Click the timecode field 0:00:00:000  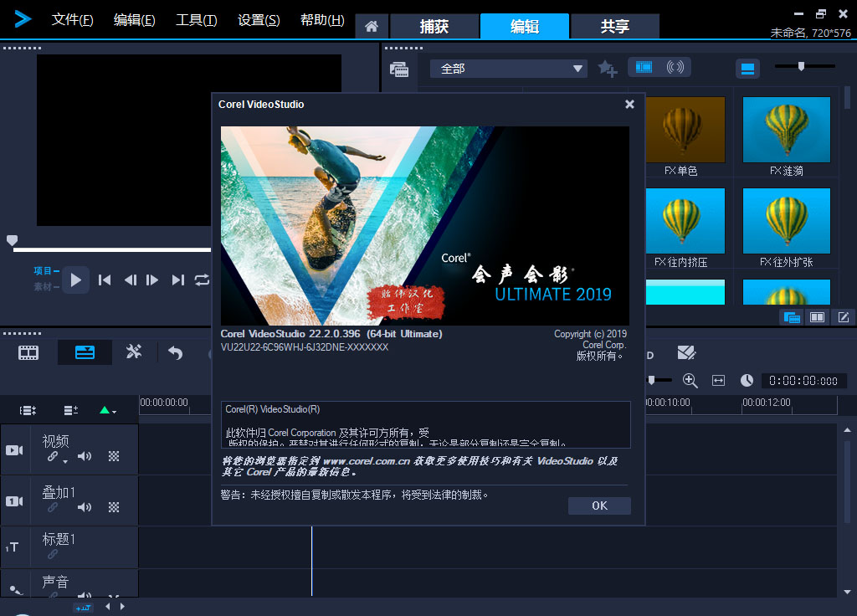click(803, 381)
